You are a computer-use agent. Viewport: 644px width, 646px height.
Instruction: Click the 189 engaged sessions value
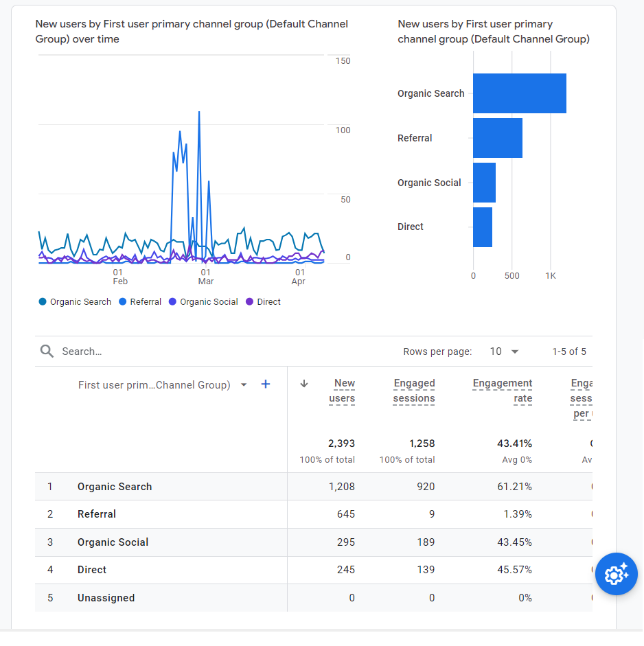[426, 542]
